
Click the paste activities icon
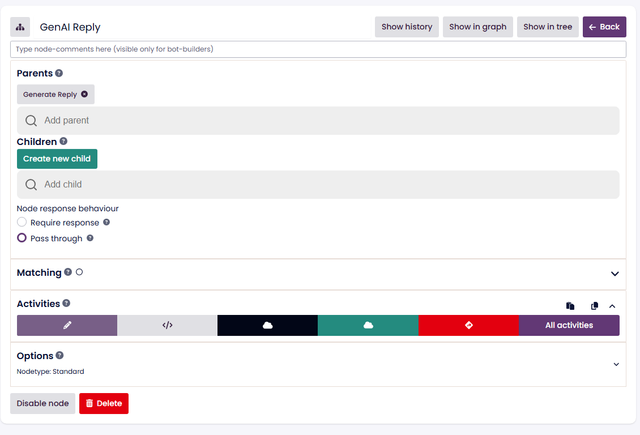[x=570, y=306]
